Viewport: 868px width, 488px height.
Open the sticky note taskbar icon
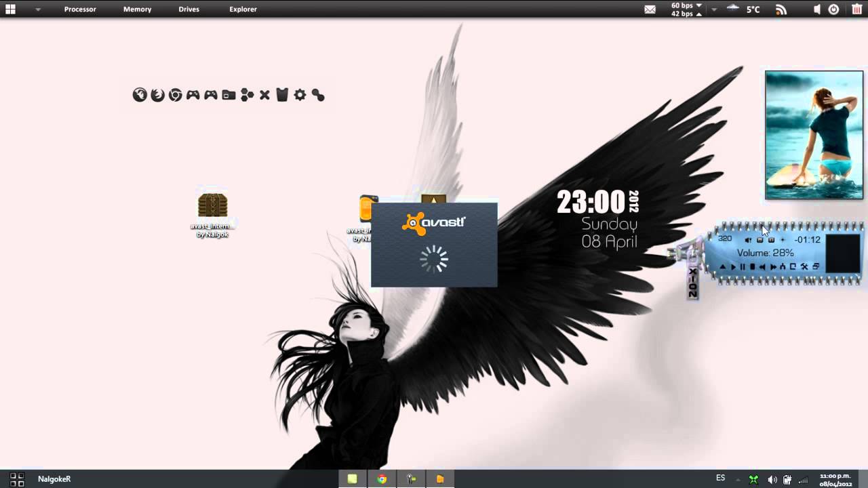352,479
